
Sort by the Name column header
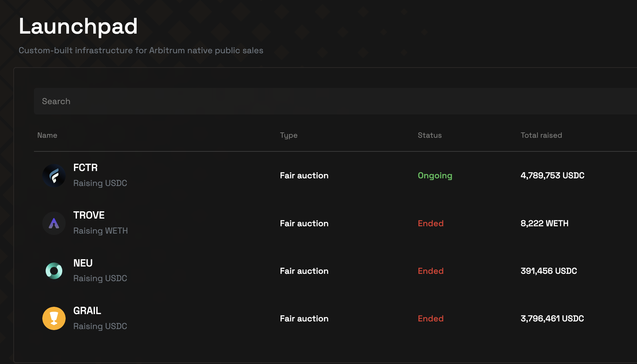(x=47, y=135)
